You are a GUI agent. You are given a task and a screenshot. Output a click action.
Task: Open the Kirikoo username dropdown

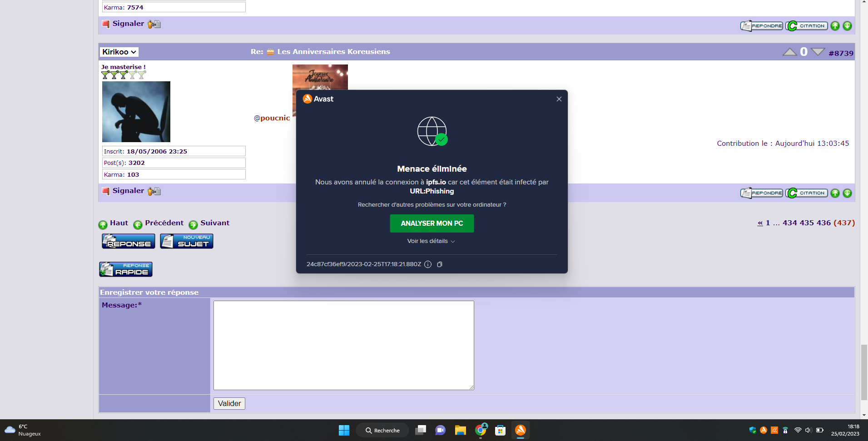click(x=119, y=52)
